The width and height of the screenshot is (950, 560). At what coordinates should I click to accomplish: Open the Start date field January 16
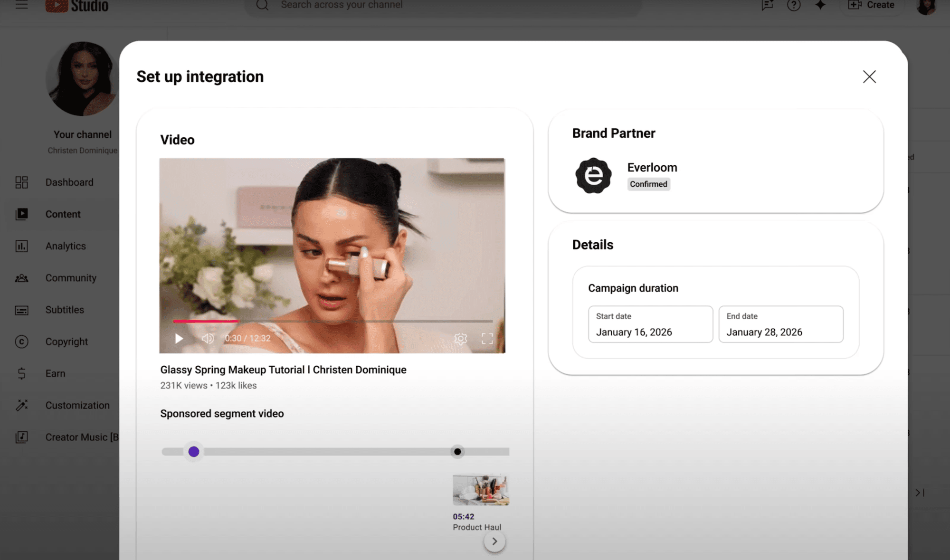tap(650, 324)
